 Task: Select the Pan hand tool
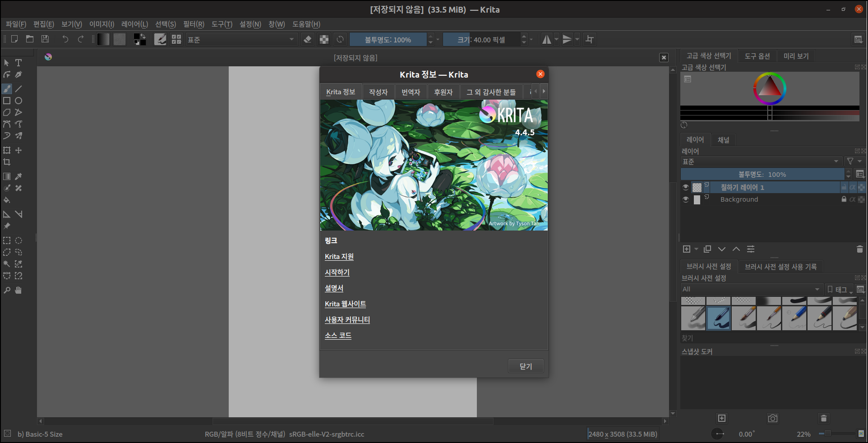pyautogui.click(x=18, y=290)
